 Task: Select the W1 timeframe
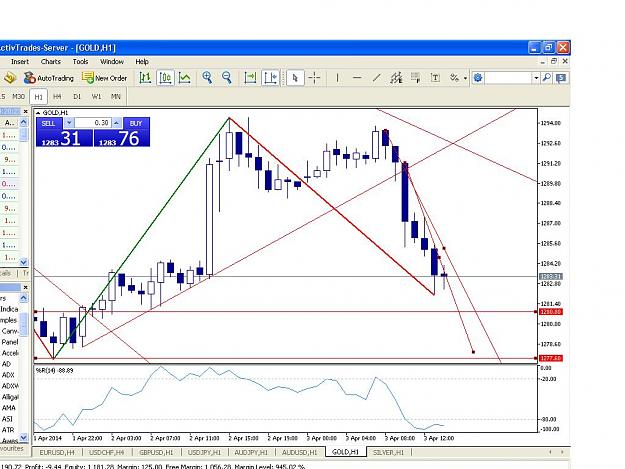point(96,96)
